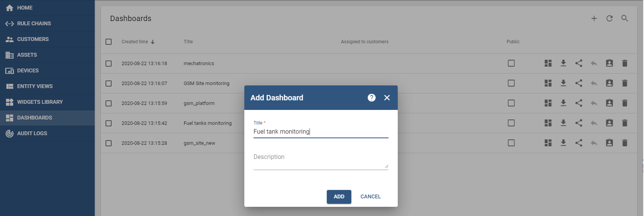The height and width of the screenshot is (216, 644).
Task: Close the Add Dashboard dialog
Action: (387, 98)
